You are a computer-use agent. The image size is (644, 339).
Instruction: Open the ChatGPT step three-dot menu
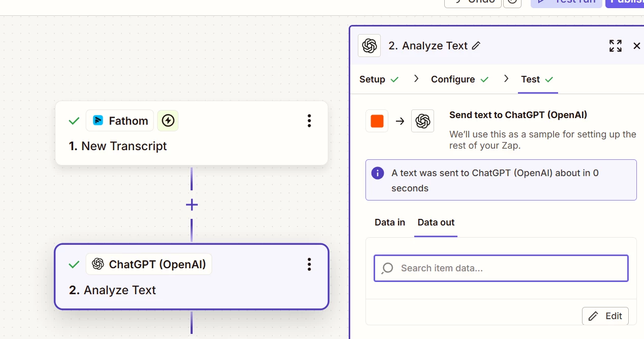tap(309, 264)
